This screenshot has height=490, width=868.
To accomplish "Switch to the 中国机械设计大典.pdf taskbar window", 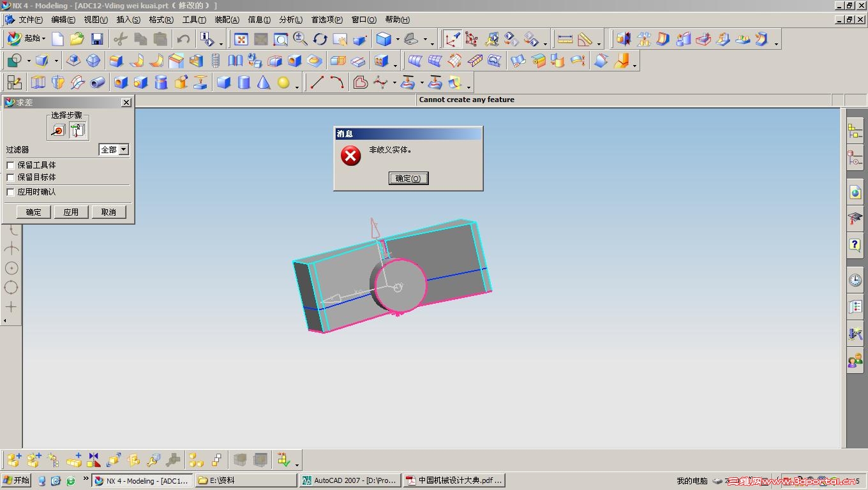I will pos(454,480).
